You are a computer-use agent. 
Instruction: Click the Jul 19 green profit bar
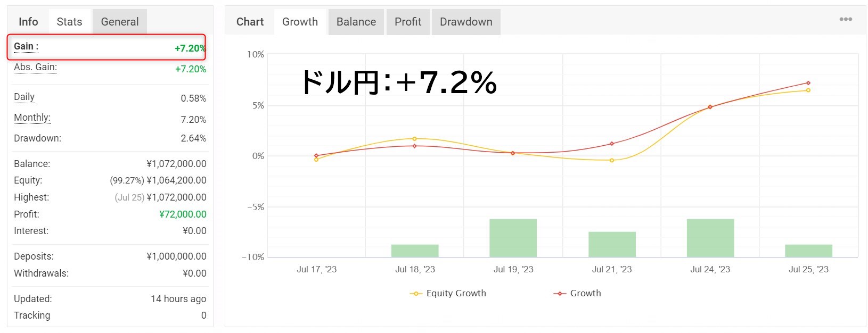(x=513, y=238)
